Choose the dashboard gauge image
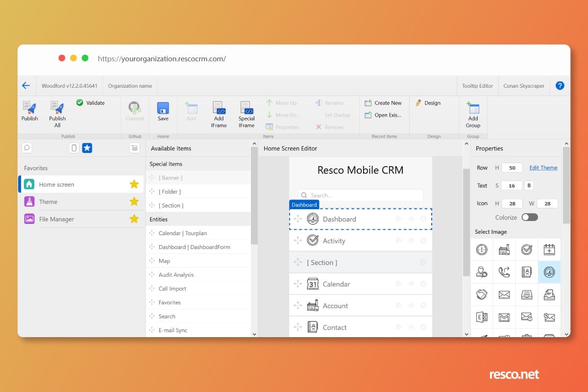The height and width of the screenshot is (392, 588). click(549, 272)
